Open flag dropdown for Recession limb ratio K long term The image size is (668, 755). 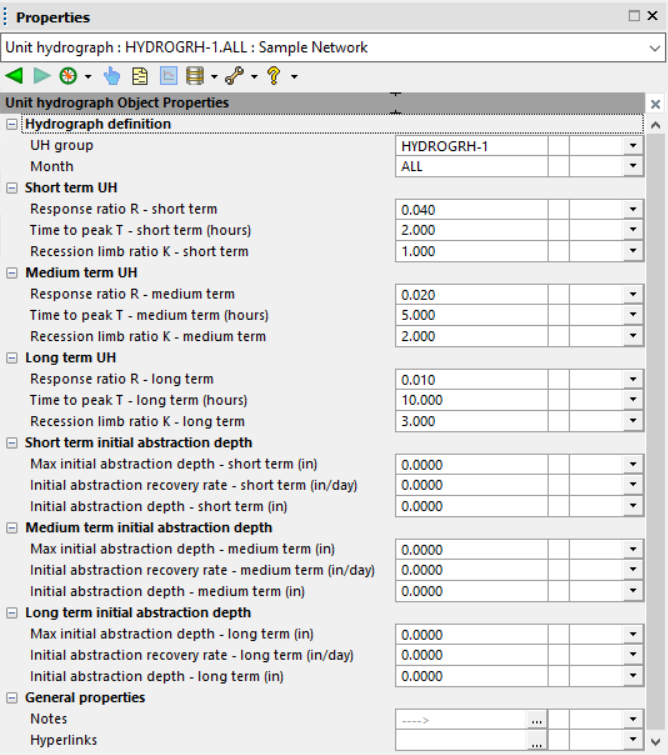click(633, 421)
